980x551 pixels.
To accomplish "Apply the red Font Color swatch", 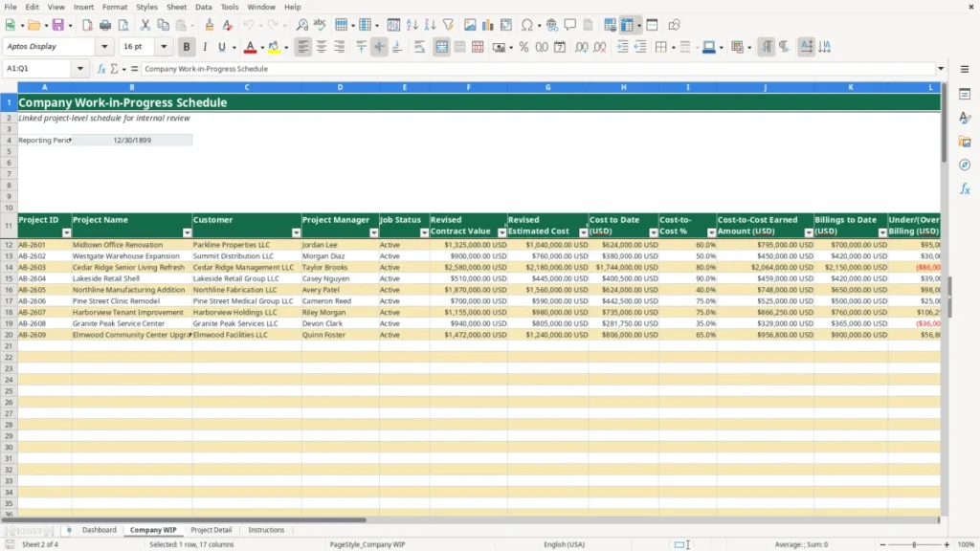I will tap(250, 47).
